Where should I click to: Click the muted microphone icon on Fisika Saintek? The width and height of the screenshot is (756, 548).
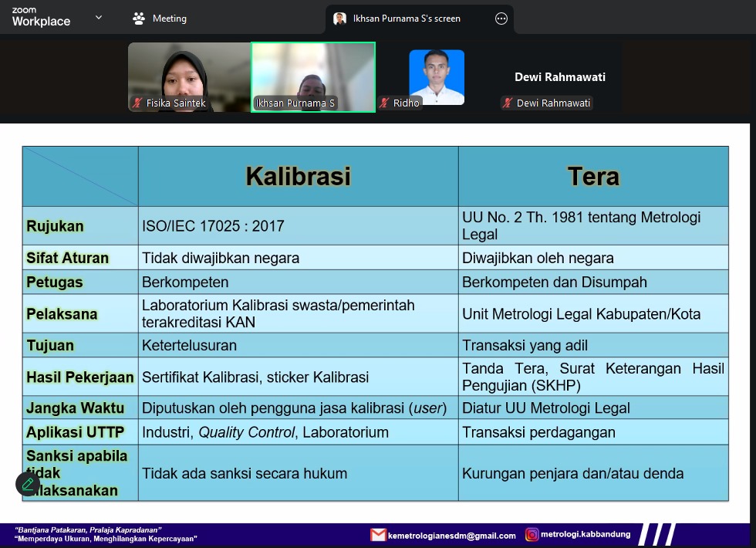(x=138, y=103)
